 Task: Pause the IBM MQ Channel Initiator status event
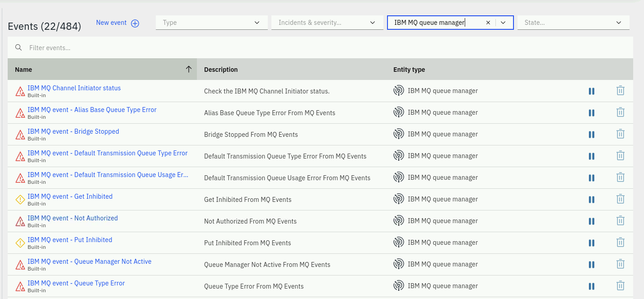click(x=592, y=91)
